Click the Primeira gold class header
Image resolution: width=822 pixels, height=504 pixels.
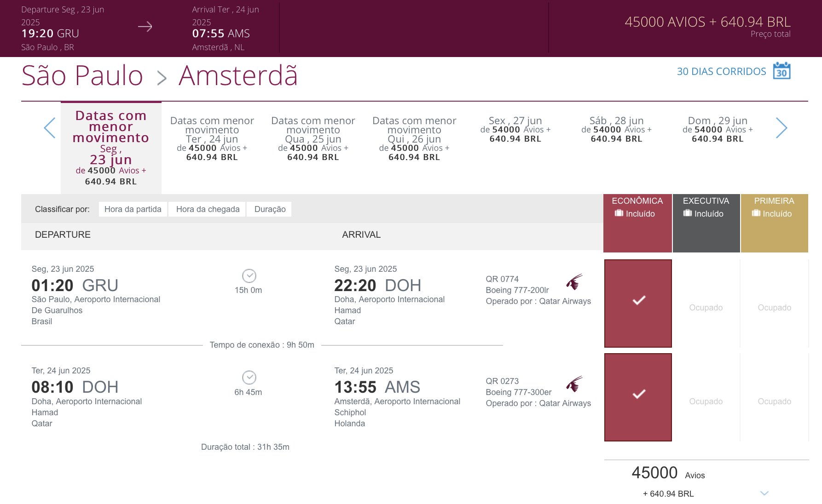[x=774, y=223]
